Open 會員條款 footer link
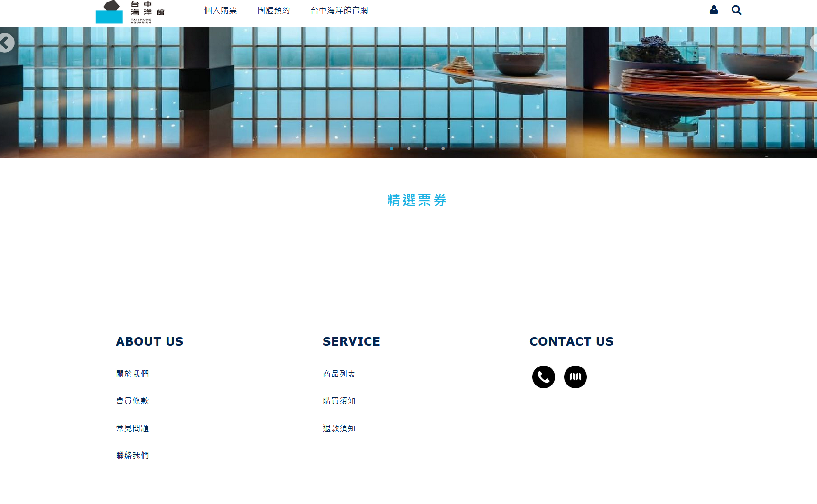Viewport: 817px width, 504px height. [x=132, y=401]
